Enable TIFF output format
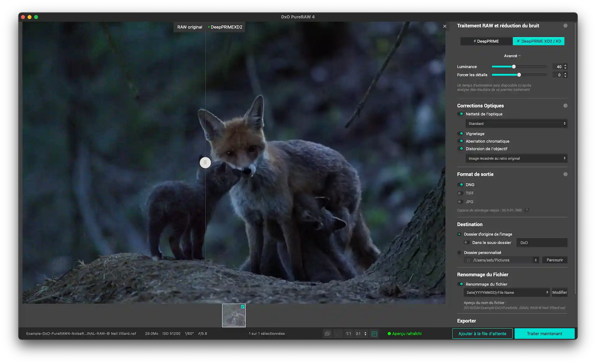 [x=460, y=193]
